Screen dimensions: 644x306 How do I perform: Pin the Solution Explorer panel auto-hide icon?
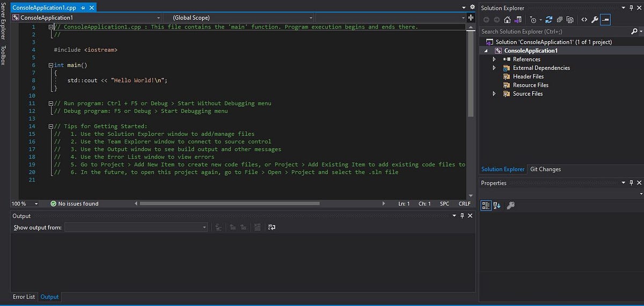pyautogui.click(x=631, y=8)
